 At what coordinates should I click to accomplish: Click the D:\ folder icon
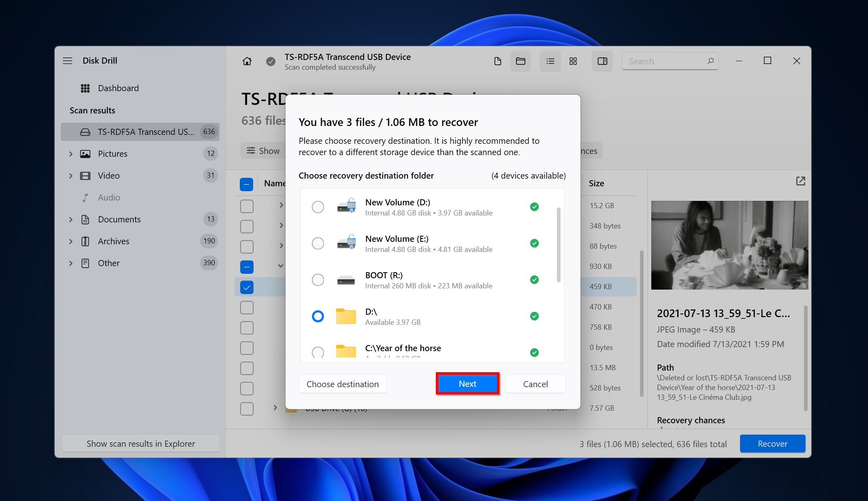pyautogui.click(x=346, y=316)
